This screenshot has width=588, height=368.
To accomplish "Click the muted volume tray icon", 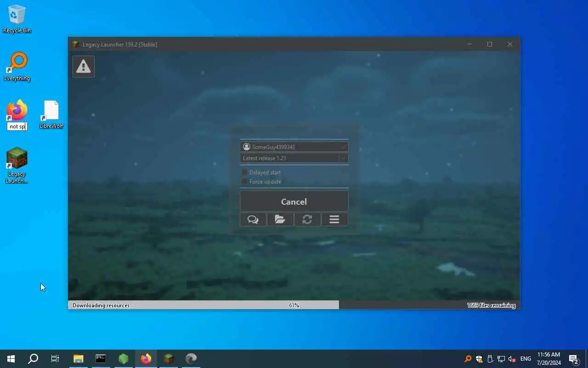I will [512, 359].
